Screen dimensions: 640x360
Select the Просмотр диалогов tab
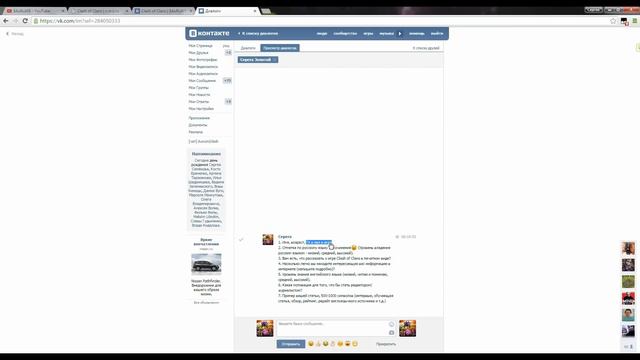280,48
